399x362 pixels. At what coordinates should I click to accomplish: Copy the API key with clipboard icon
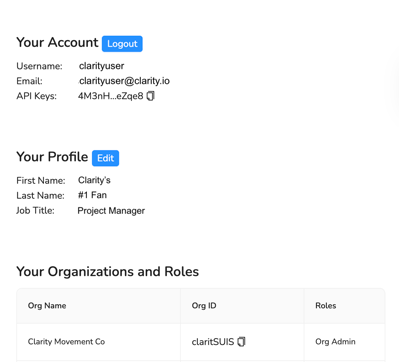click(151, 96)
